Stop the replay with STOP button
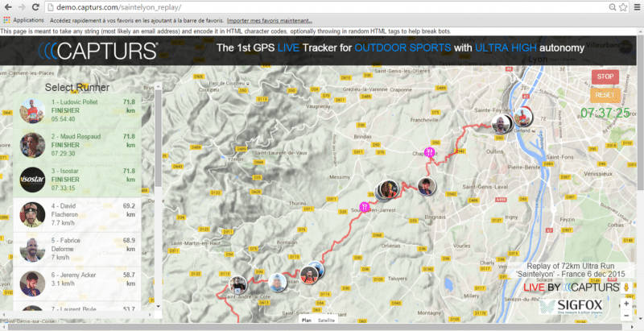Screen dimensions: 644x331 coord(605,77)
